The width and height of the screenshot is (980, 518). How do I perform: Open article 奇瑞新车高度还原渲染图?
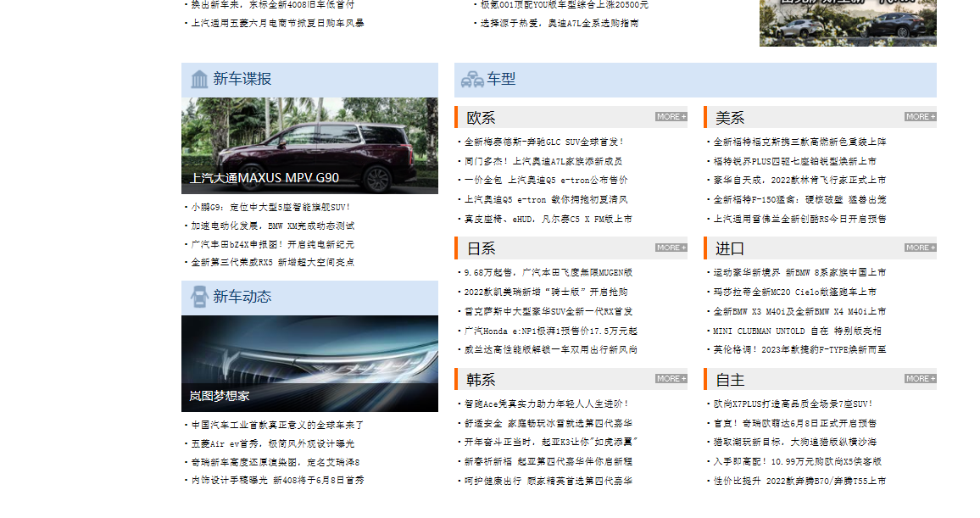275,462
